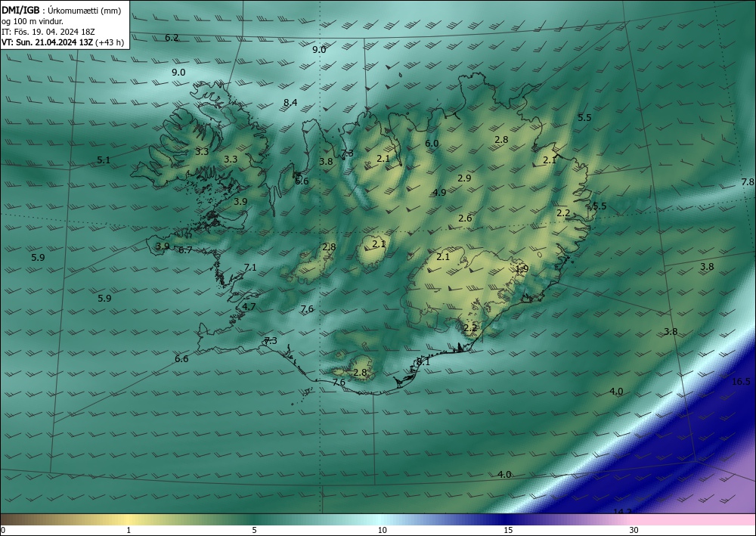Click the color scale tick label 5
756x536 pixels.
coord(254,530)
